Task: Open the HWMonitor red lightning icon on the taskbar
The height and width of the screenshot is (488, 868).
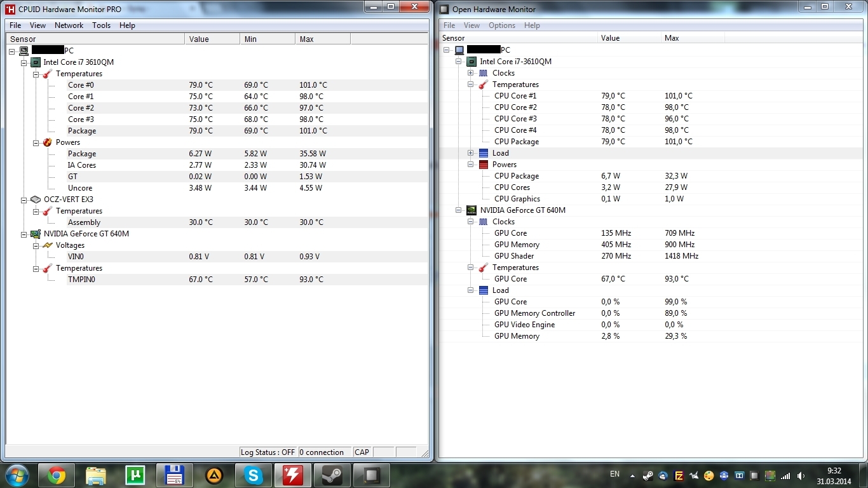Action: (293, 475)
